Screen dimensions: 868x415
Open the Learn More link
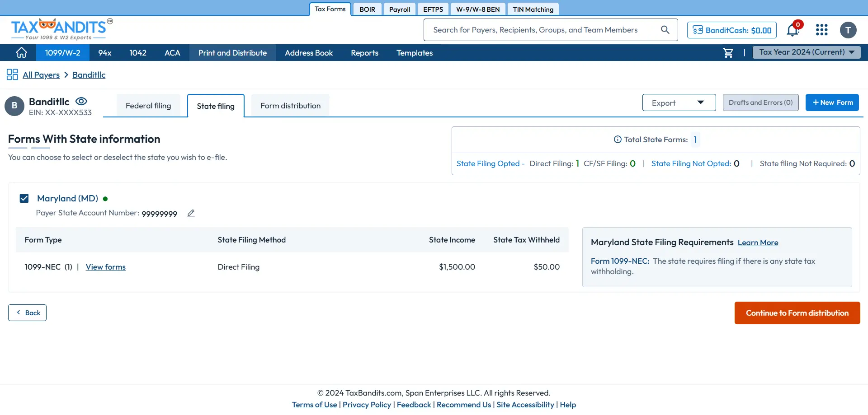pyautogui.click(x=758, y=242)
